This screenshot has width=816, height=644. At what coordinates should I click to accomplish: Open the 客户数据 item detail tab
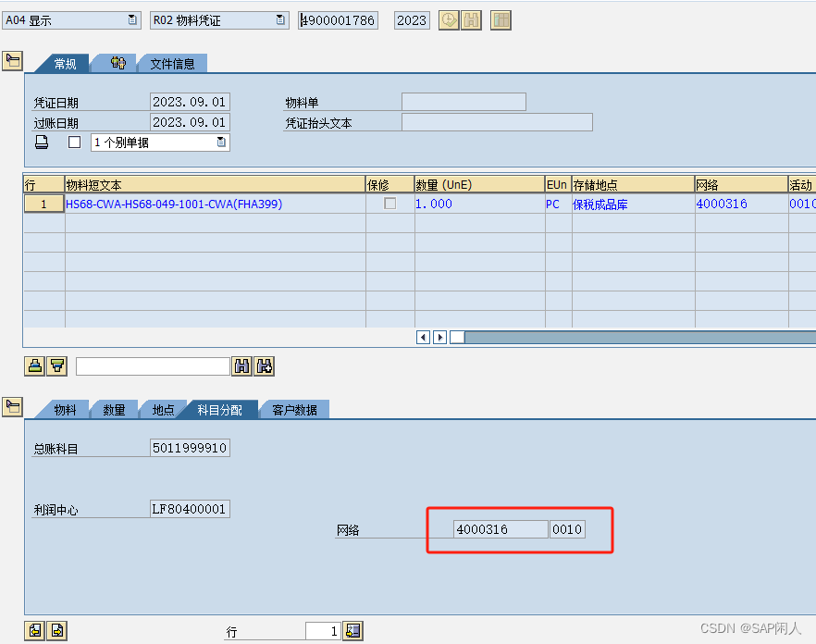pyautogui.click(x=294, y=410)
